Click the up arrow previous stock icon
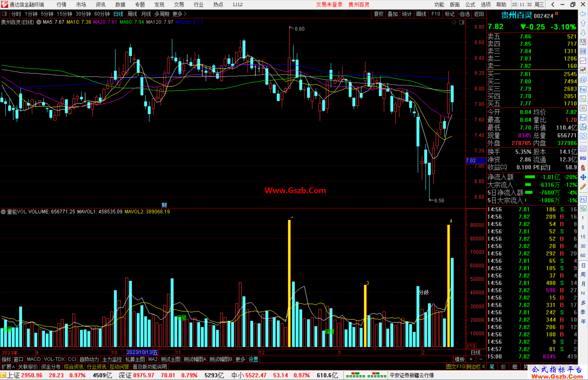 [583, 23]
